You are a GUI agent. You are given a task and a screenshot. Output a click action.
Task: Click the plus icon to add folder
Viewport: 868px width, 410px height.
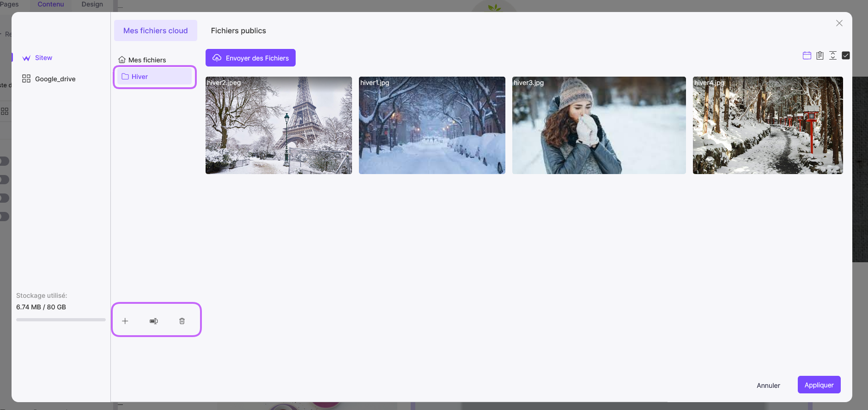[125, 321]
